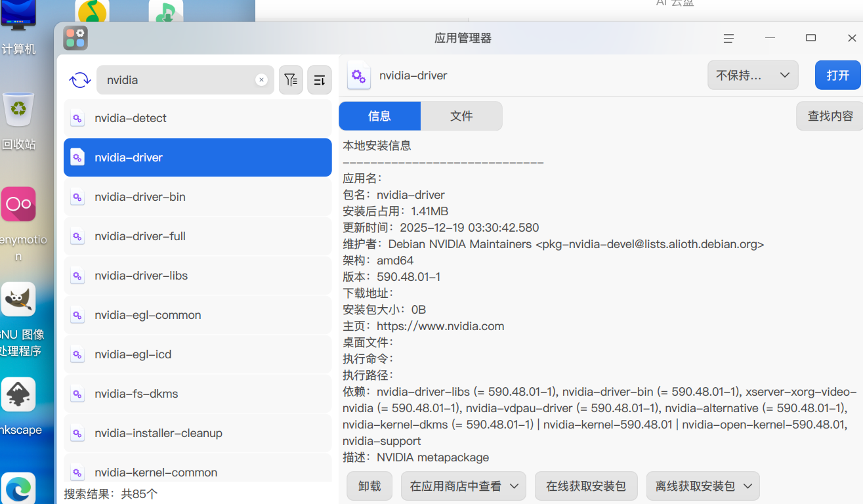The width and height of the screenshot is (863, 504).
Task: Expand the 在应用商店中查看 dropdown
Action: (463, 486)
